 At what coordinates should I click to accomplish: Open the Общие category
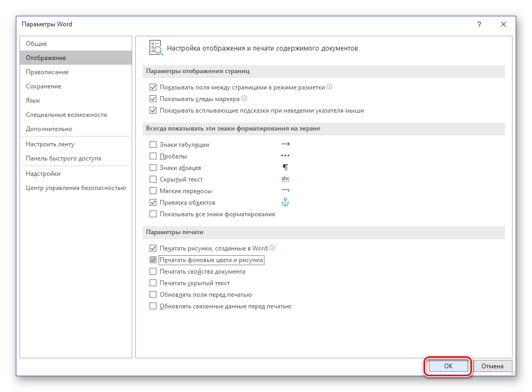point(76,44)
